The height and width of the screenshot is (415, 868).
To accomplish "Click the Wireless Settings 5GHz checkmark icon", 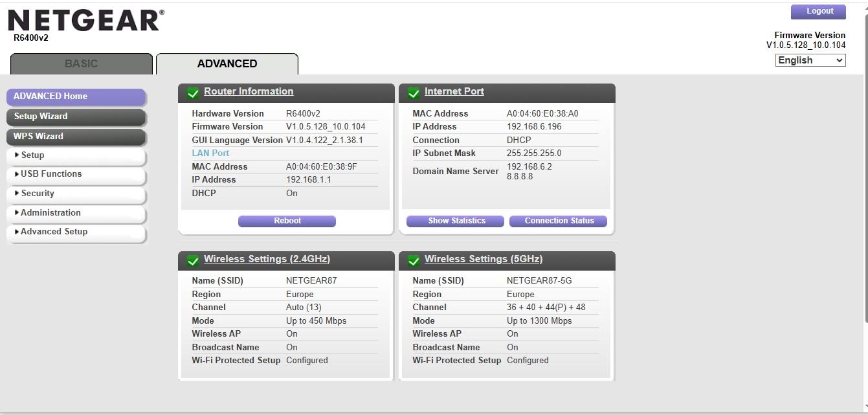I will pos(414,261).
